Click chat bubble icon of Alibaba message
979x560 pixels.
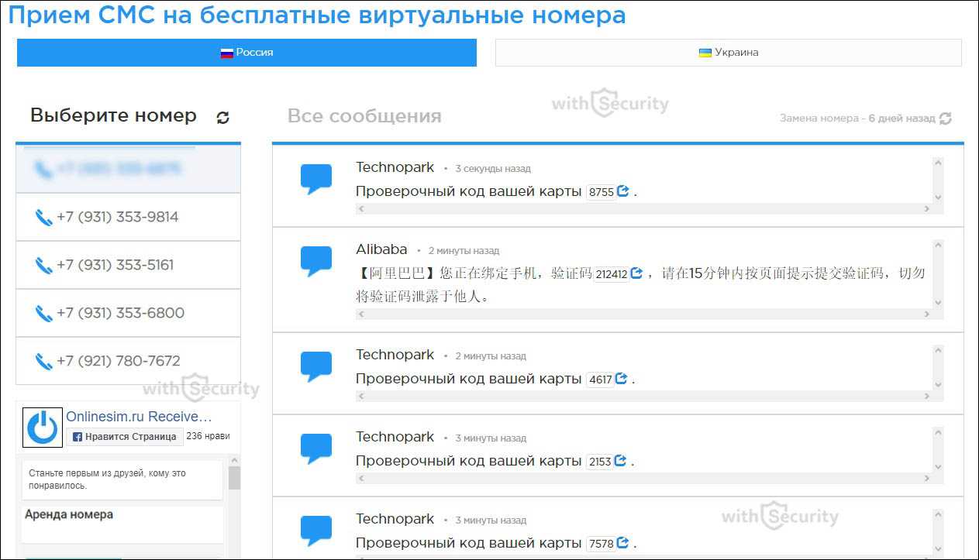pyautogui.click(x=316, y=261)
